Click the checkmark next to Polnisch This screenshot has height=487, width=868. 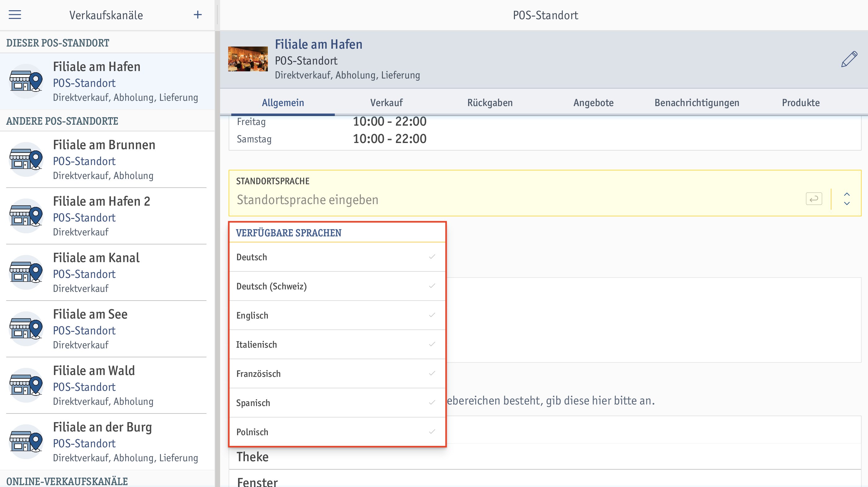click(x=432, y=431)
